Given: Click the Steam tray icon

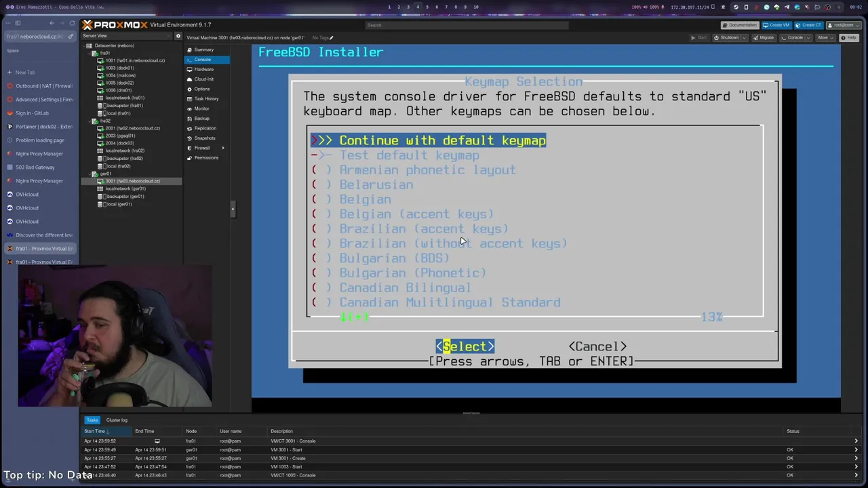Looking at the screenshot, I should pyautogui.click(x=736, y=7).
